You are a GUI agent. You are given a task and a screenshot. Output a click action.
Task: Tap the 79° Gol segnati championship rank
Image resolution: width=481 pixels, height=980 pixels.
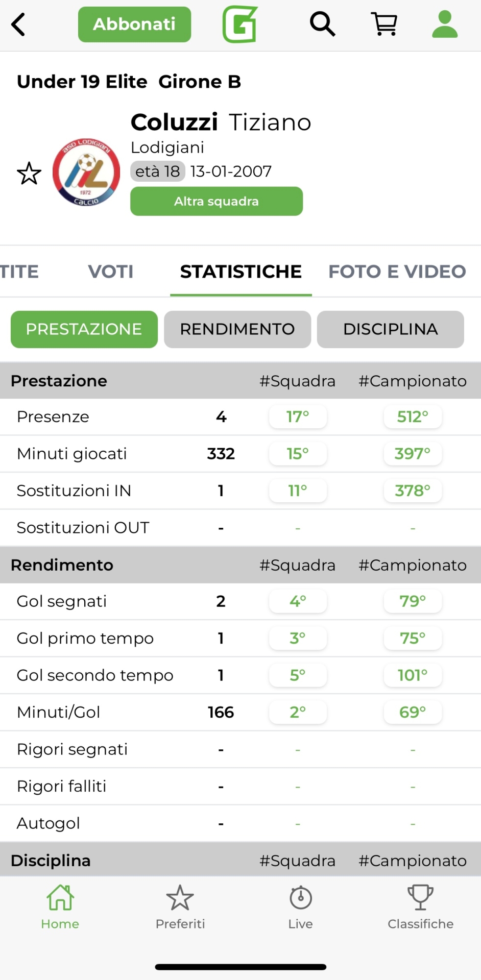pos(413,601)
